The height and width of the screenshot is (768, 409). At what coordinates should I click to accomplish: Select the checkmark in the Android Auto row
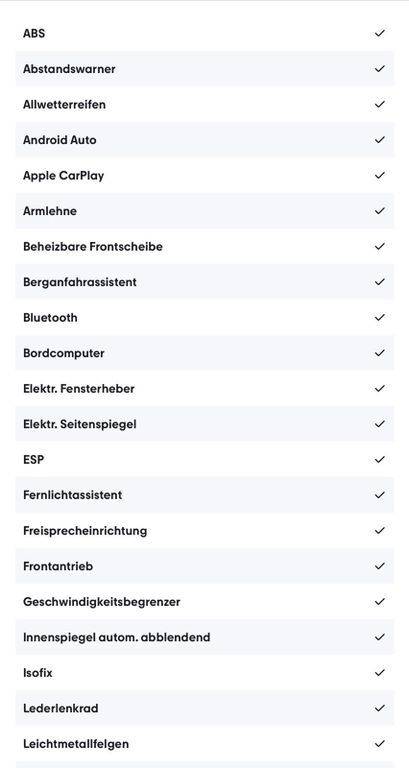click(380, 140)
